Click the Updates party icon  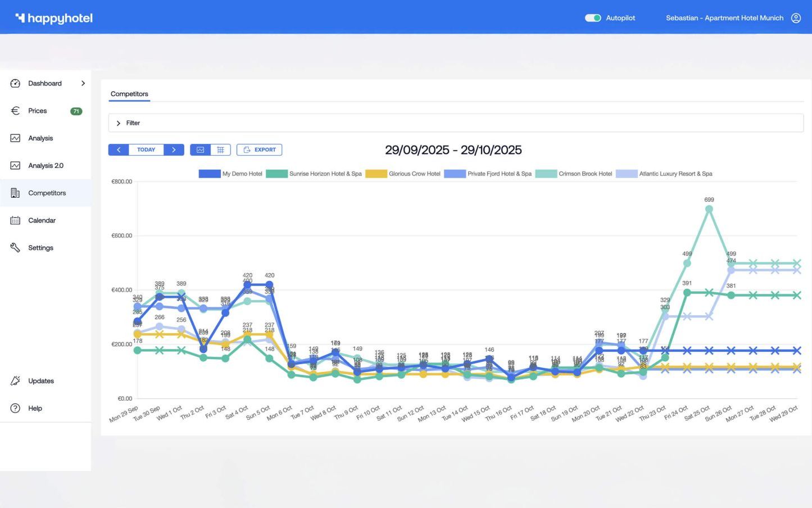(x=15, y=381)
